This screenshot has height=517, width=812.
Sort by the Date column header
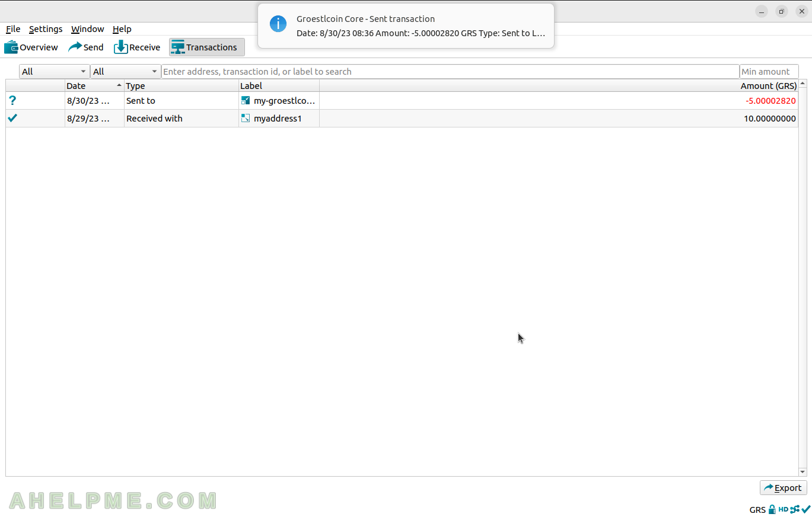tap(94, 86)
